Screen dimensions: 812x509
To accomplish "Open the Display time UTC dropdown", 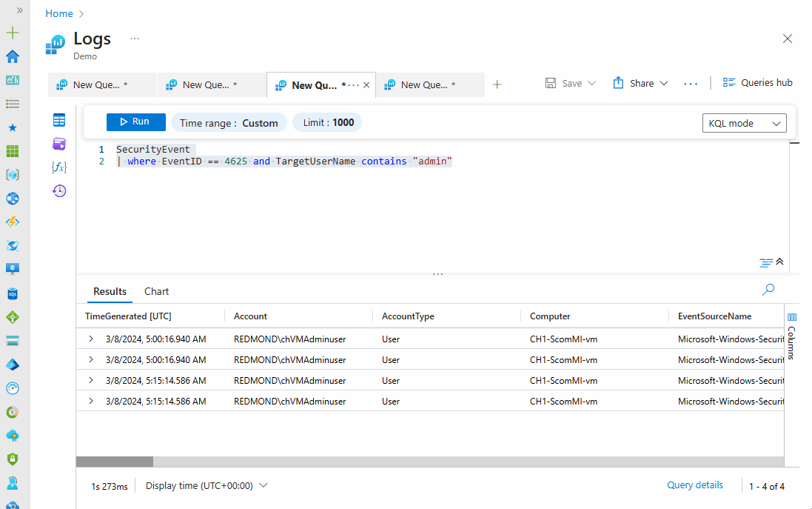I will point(207,486).
